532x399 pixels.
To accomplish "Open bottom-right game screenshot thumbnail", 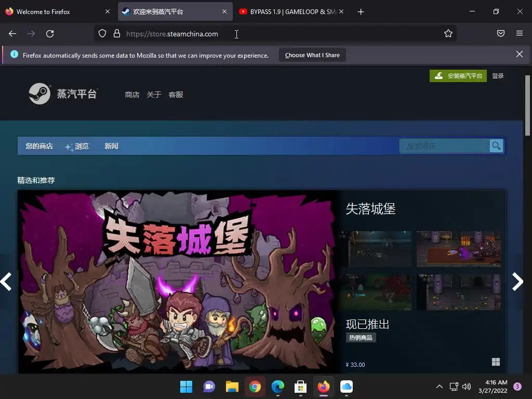I will pos(458,292).
